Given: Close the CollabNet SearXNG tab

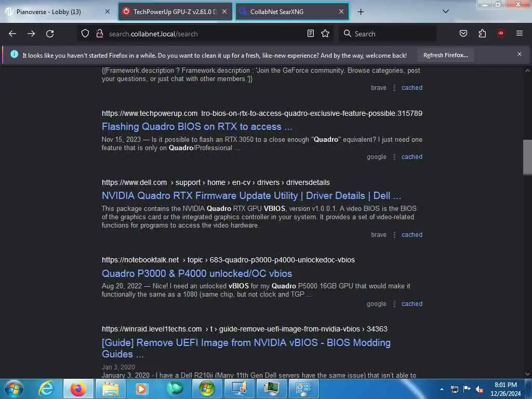Looking at the screenshot, I should [x=341, y=11].
